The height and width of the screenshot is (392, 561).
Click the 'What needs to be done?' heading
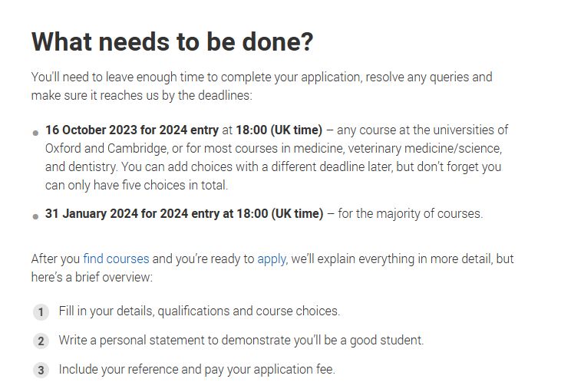click(172, 42)
